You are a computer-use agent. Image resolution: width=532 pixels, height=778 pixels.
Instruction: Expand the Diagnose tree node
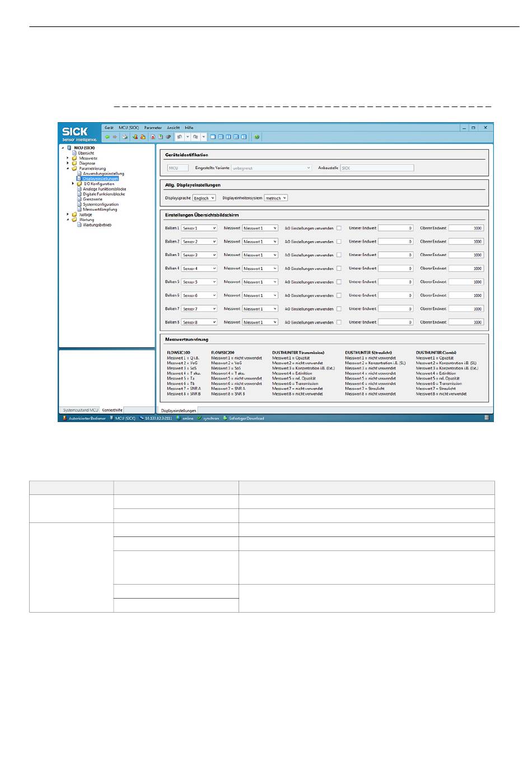coord(68,163)
